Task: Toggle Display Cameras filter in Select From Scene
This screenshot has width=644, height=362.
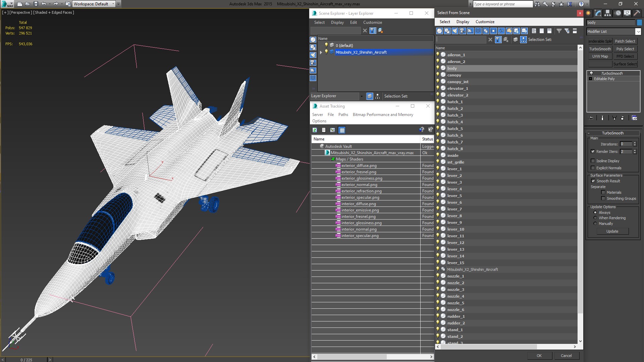Action: click(x=463, y=31)
